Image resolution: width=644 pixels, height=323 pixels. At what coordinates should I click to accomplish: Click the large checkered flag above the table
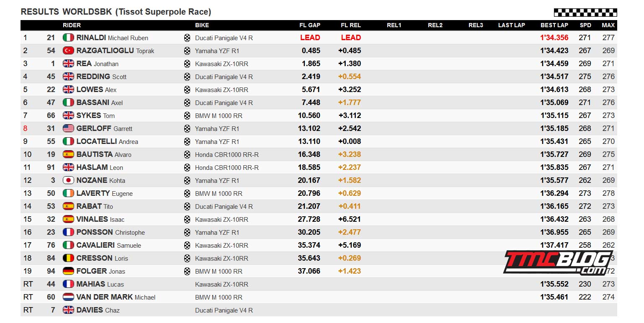pos(585,13)
